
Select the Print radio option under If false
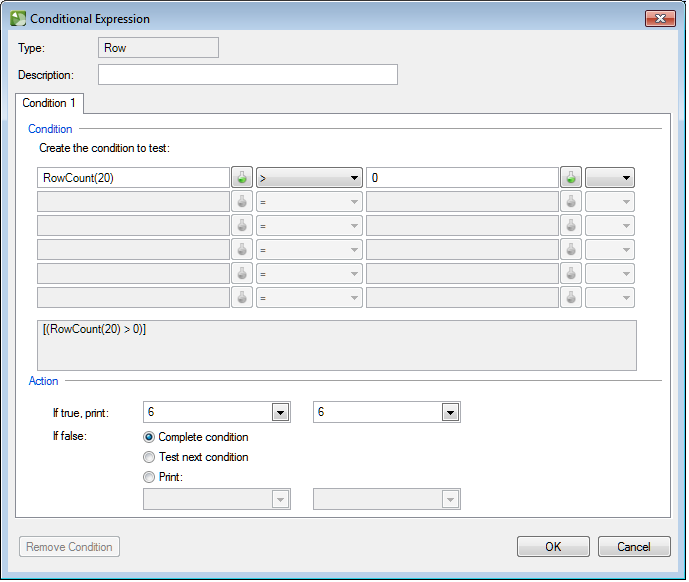[150, 477]
